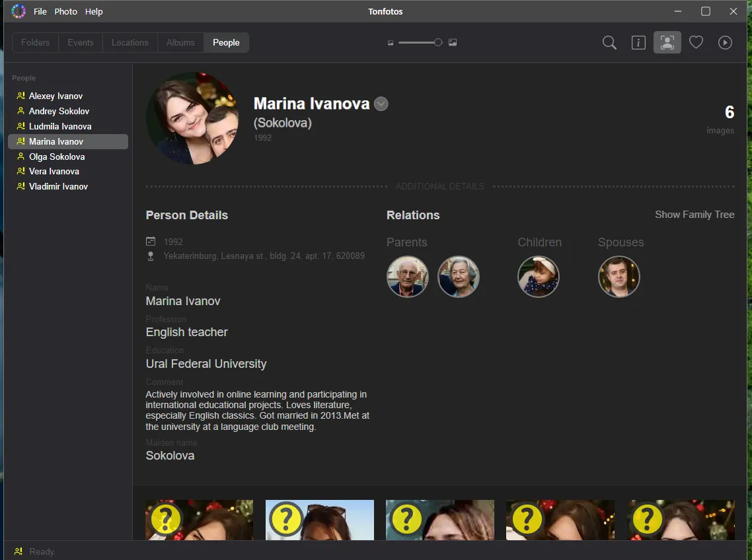This screenshot has width=752, height=560.
Task: Click the large thumbnail icon right of slider
Action: click(x=453, y=42)
